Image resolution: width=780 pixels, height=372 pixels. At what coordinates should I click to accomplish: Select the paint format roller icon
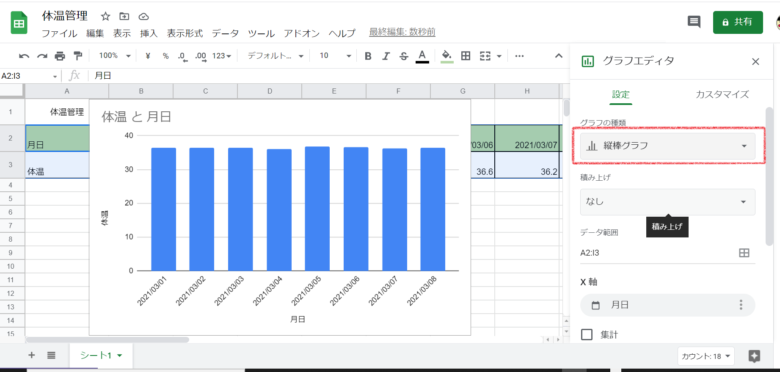[x=78, y=56]
